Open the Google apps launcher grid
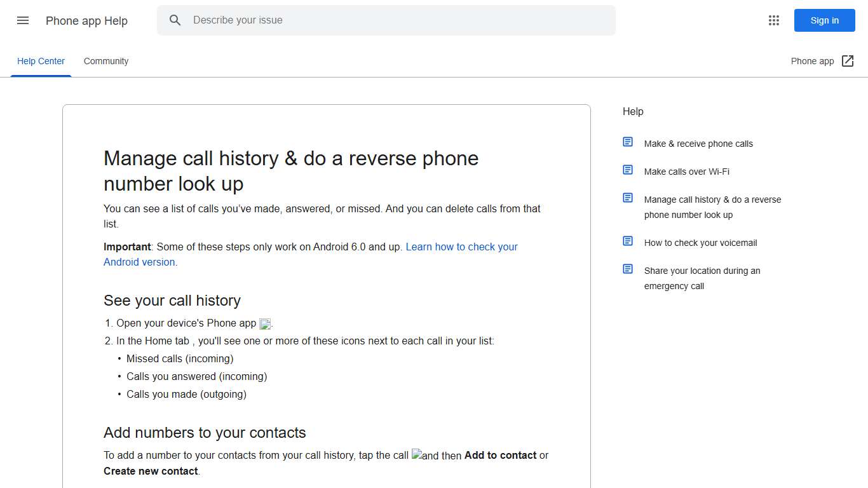 [773, 20]
